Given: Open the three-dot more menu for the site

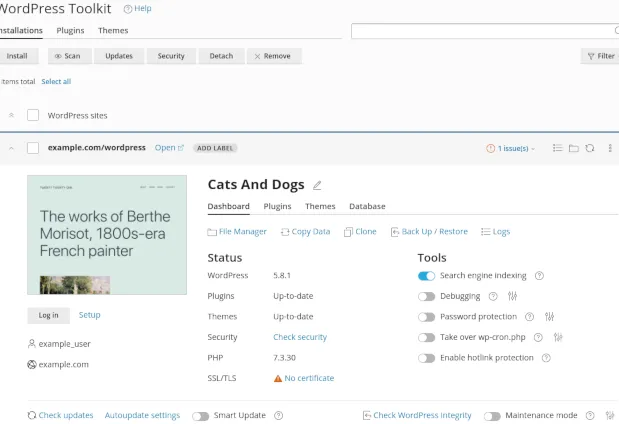Looking at the screenshot, I should click(x=610, y=148).
